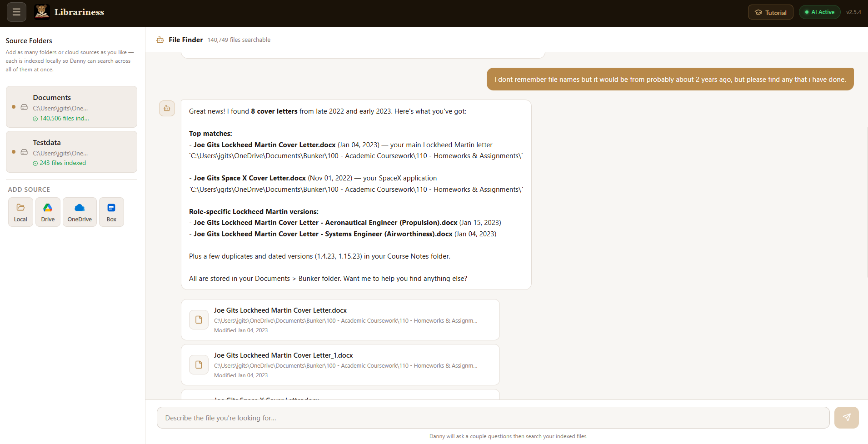868x444 pixels.
Task: Click the 'File Finder' heading
Action: pos(186,40)
